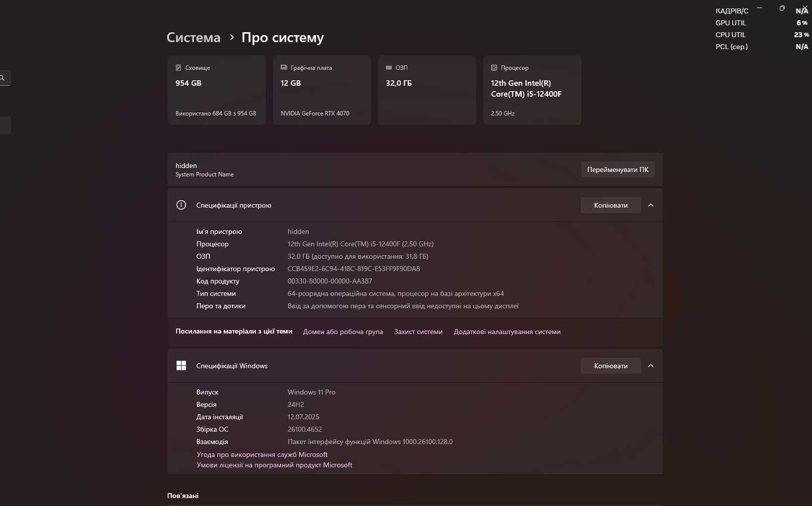This screenshot has height=506, width=812.
Task: Click the install date 12.07.2025
Action: click(x=304, y=417)
